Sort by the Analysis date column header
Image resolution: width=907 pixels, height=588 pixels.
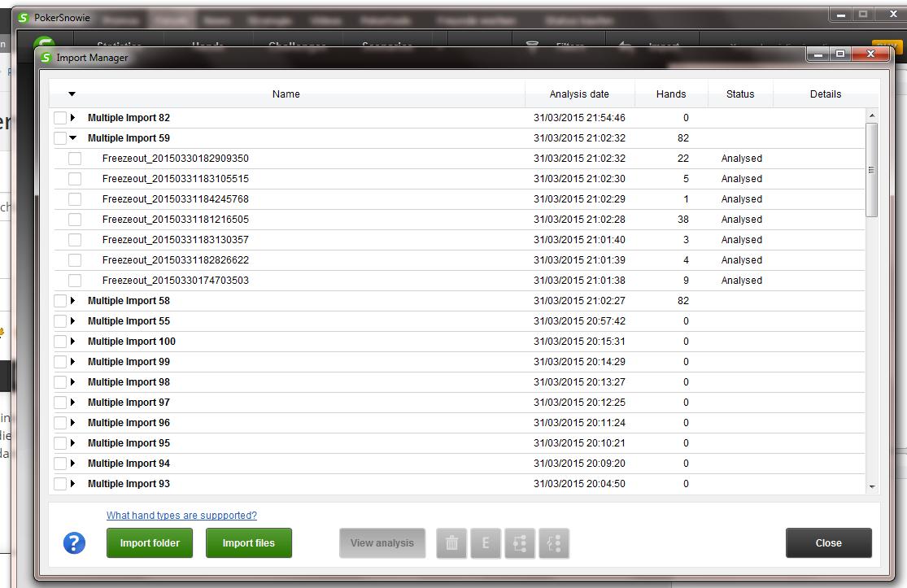(x=579, y=94)
